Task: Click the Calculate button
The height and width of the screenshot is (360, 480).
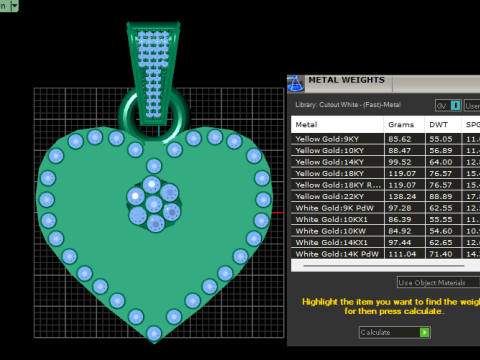Action: tap(395, 332)
